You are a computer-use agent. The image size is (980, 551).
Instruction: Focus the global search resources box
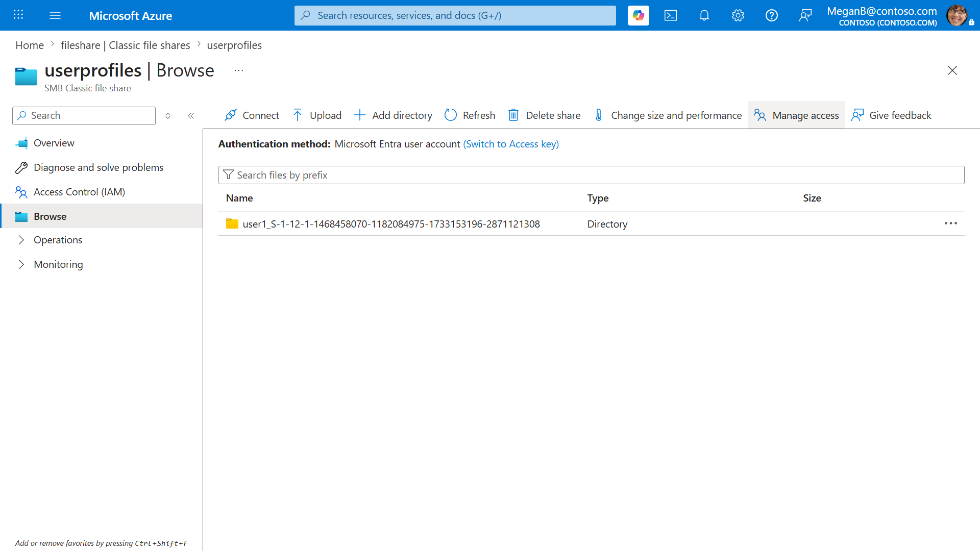click(x=455, y=15)
